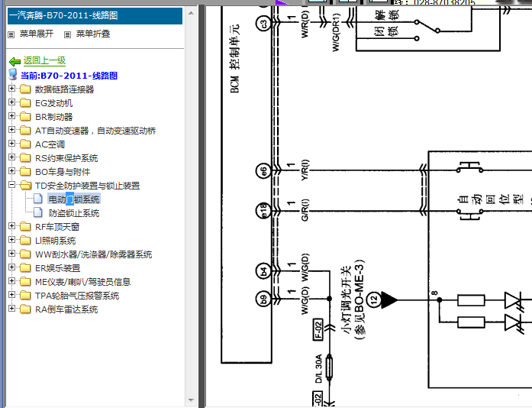The height and width of the screenshot is (408, 532).
Task: Click the 防盗锁止系统 document icon
Action: [x=38, y=212]
